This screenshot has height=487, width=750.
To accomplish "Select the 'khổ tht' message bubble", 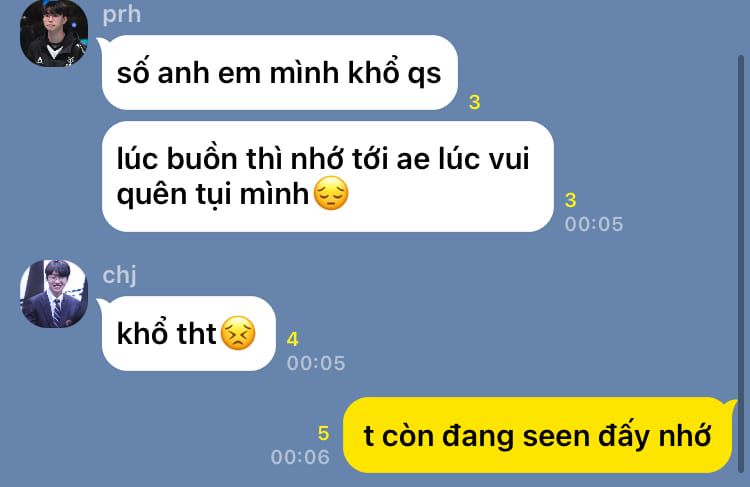I will [188, 333].
